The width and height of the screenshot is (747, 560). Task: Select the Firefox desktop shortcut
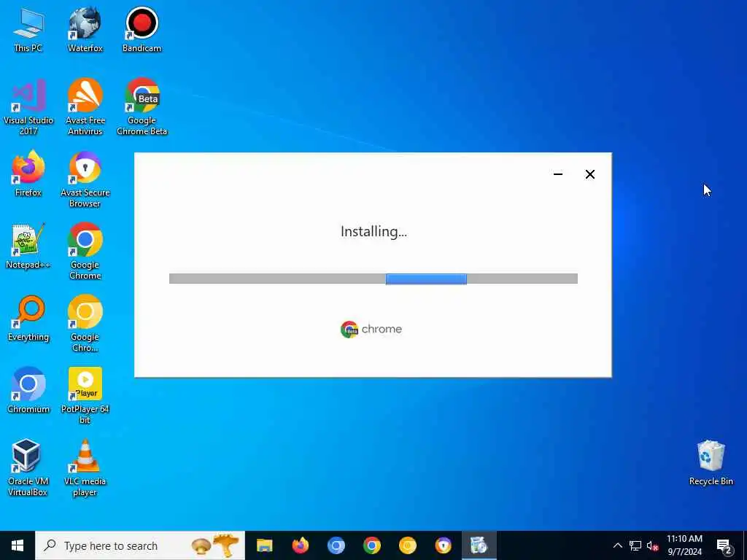point(28,174)
